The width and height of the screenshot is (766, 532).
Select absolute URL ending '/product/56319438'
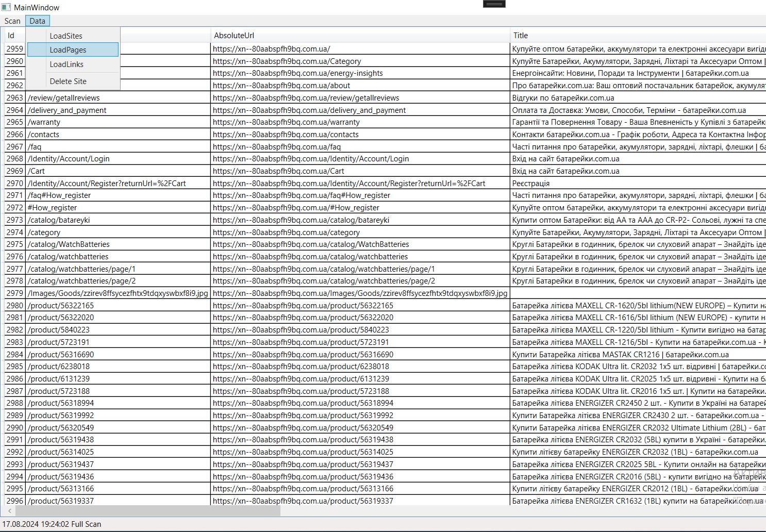[x=360, y=440]
